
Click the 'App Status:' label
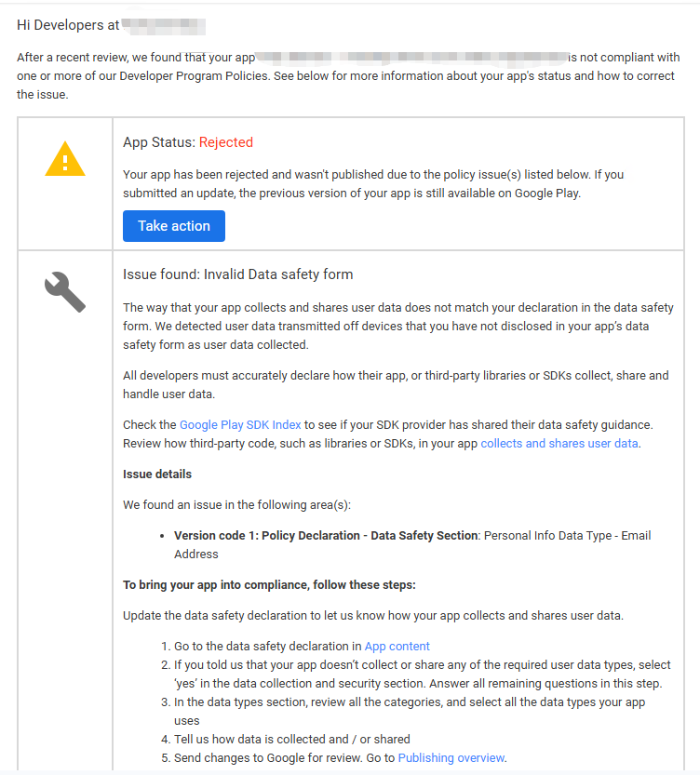(x=159, y=142)
